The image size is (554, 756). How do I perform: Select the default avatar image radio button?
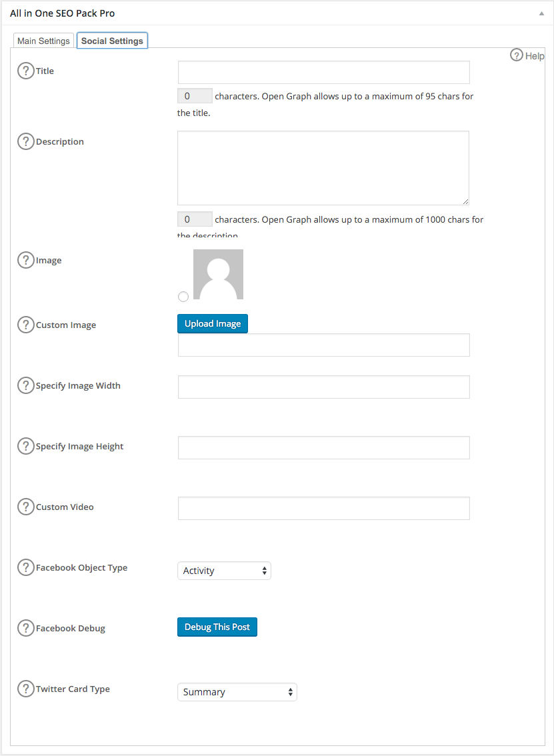click(x=183, y=297)
